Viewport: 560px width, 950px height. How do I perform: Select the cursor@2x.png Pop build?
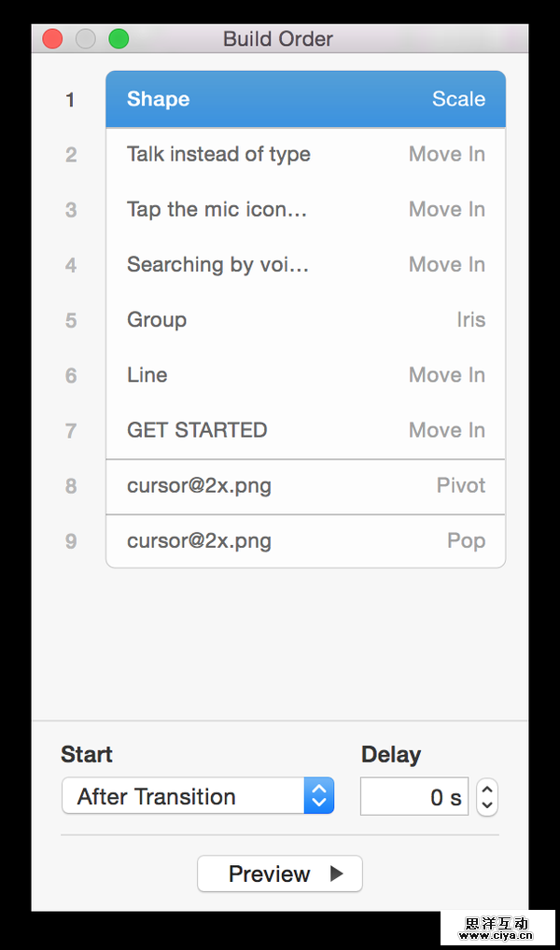(305, 541)
